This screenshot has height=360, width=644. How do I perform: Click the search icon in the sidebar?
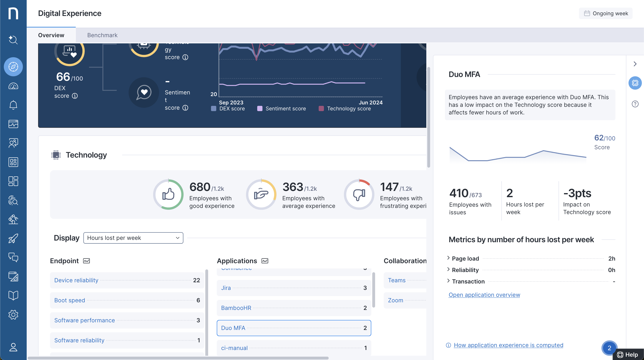tap(13, 40)
